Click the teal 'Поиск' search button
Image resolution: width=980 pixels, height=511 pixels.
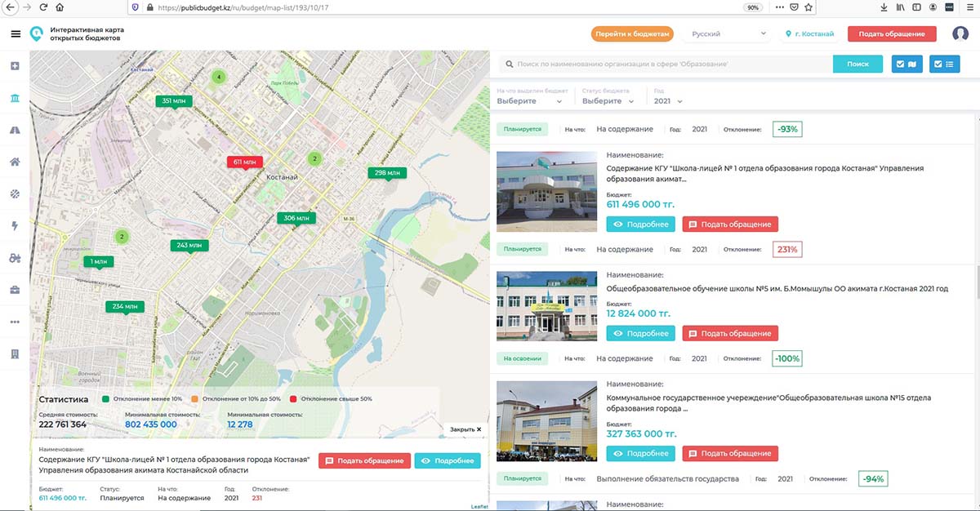[857, 64]
